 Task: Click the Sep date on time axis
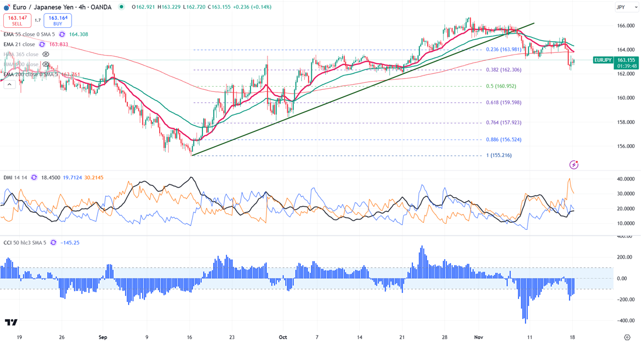[103, 337]
